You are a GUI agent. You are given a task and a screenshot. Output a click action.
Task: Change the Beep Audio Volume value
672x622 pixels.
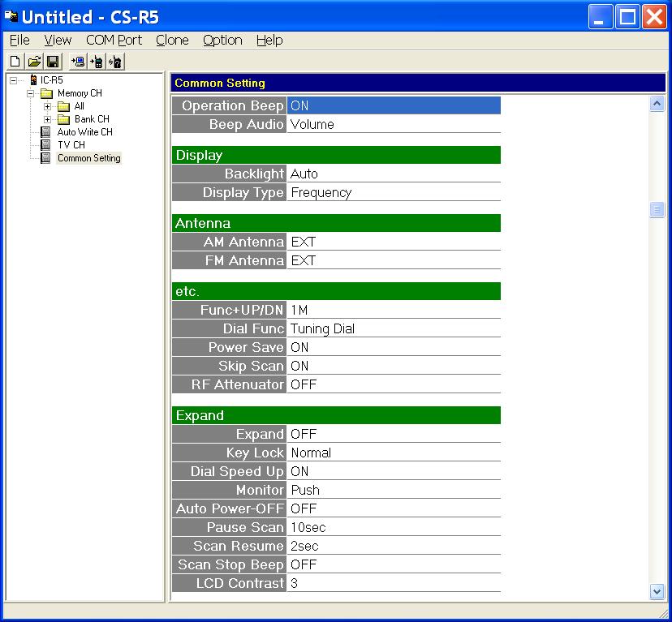click(x=394, y=124)
